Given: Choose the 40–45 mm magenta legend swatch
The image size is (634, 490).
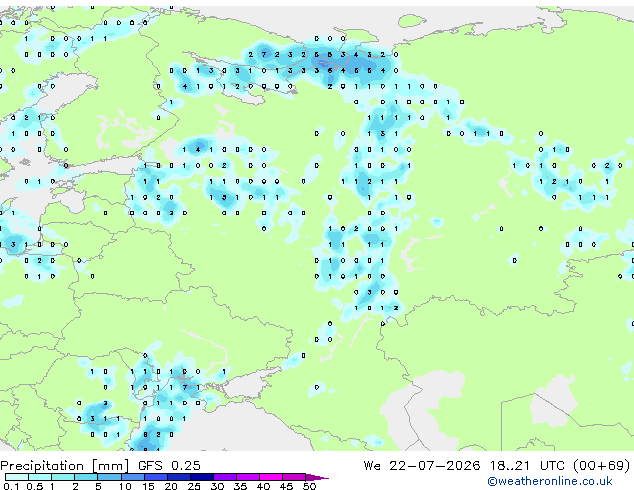Looking at the screenshot, I should click(271, 477).
